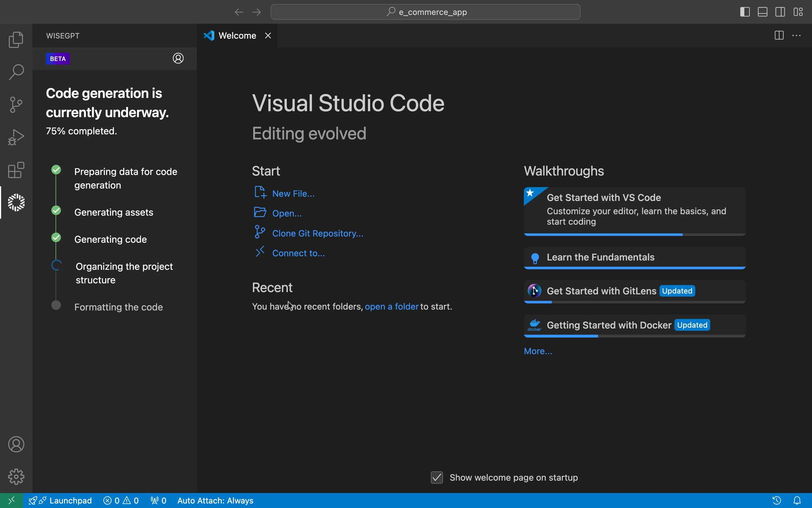The width and height of the screenshot is (812, 508).
Task: Click More... walkthroughs link
Action: point(538,351)
